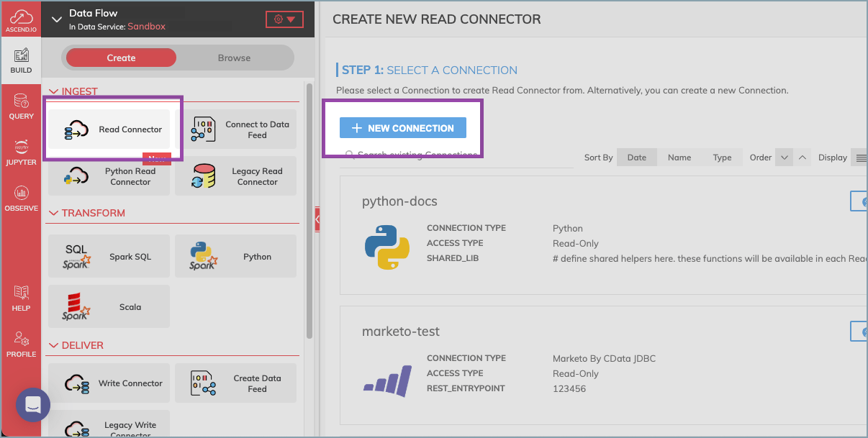Image resolution: width=868 pixels, height=438 pixels.
Task: Collapse the TRANSFORM section
Action: [x=54, y=213]
